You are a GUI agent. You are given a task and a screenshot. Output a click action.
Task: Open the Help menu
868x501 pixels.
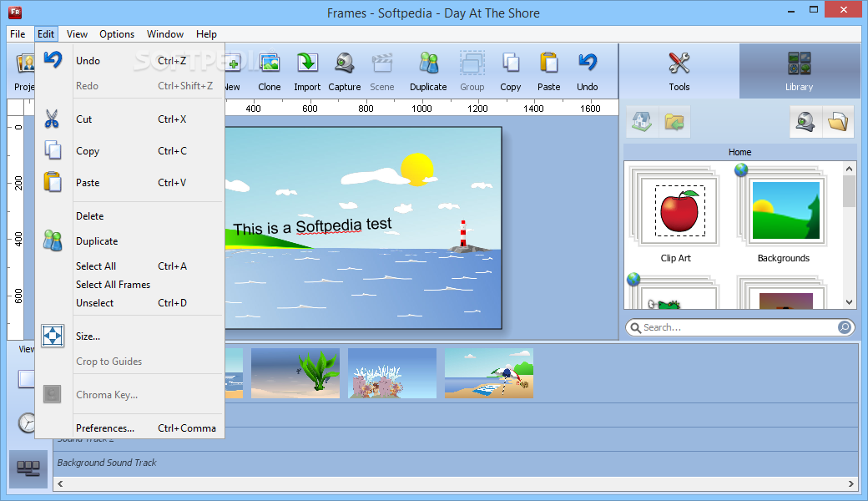coord(206,34)
